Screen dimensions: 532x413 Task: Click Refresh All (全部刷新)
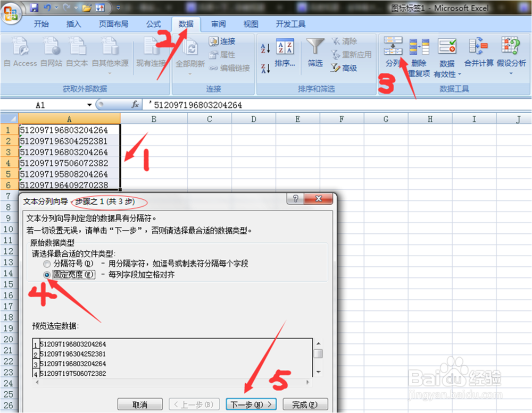pos(190,55)
